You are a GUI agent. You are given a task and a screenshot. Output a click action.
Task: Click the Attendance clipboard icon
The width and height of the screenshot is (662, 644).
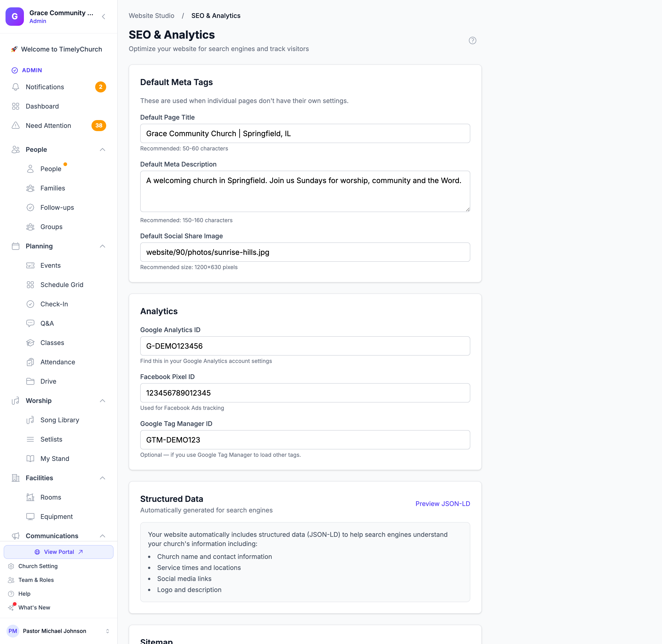pyautogui.click(x=30, y=362)
